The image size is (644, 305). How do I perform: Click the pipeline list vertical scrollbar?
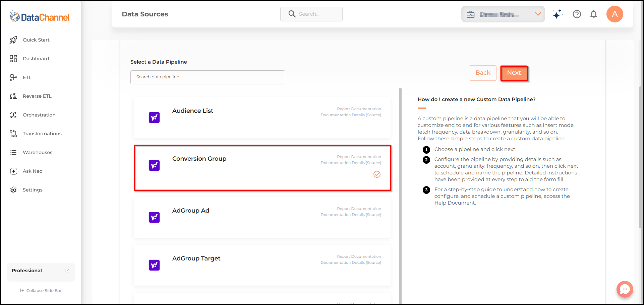(x=400, y=196)
